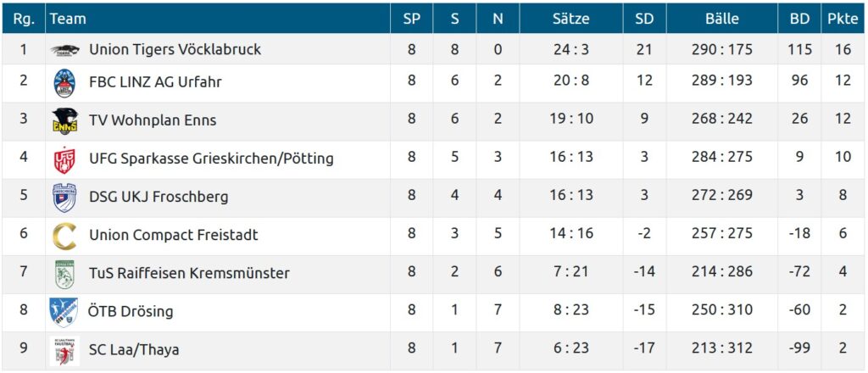
Task: Click the SD column header
Action: pyautogui.click(x=644, y=19)
